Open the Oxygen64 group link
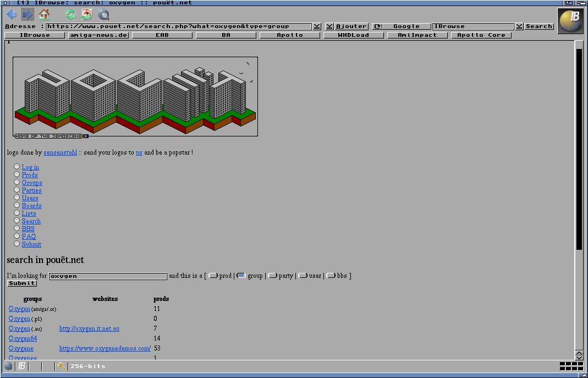Viewport: 588px width, 378px height. click(x=23, y=338)
